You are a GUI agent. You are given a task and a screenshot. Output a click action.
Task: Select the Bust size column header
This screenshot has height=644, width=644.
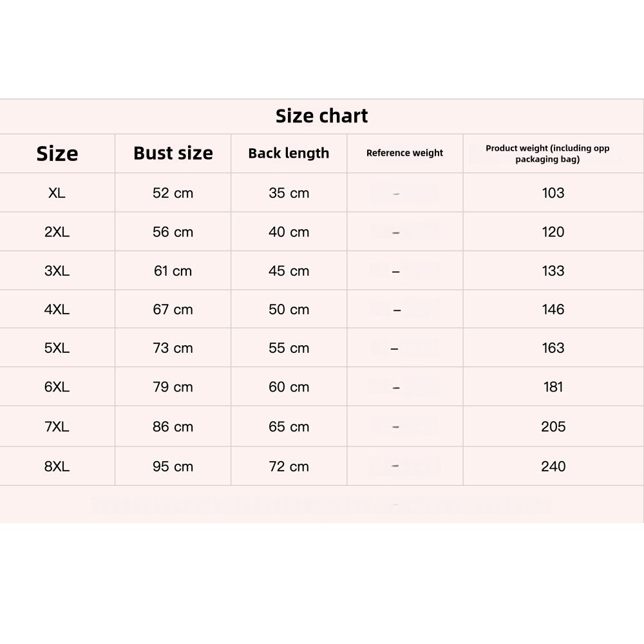point(173,153)
